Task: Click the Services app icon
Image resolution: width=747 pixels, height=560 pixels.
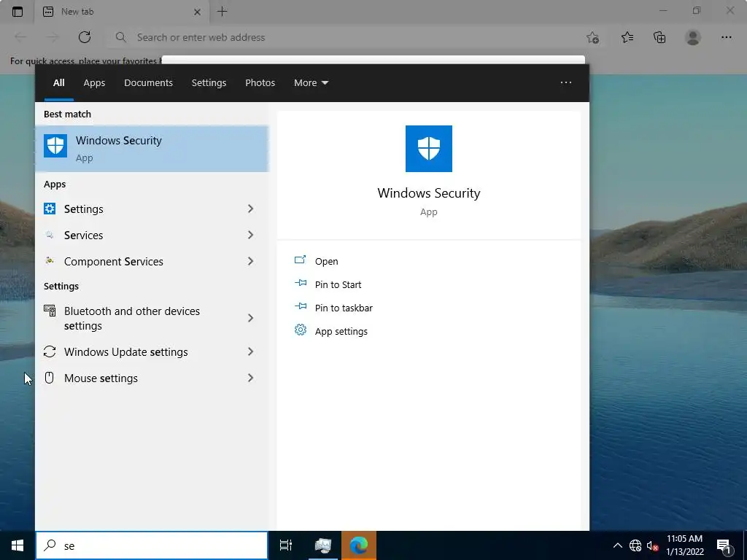Action: [x=50, y=234]
